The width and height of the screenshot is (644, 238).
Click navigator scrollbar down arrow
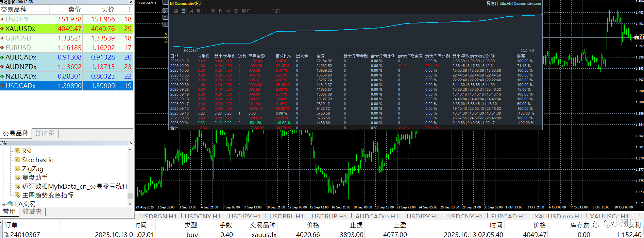point(130,204)
